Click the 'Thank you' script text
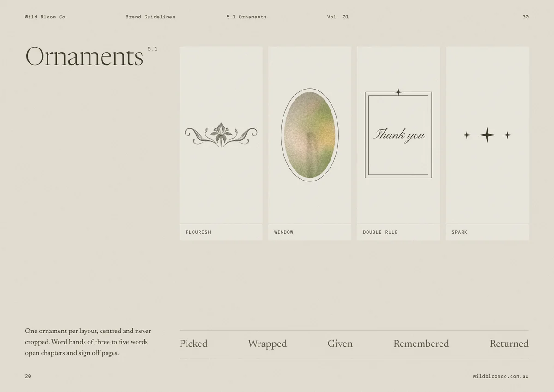 point(398,135)
